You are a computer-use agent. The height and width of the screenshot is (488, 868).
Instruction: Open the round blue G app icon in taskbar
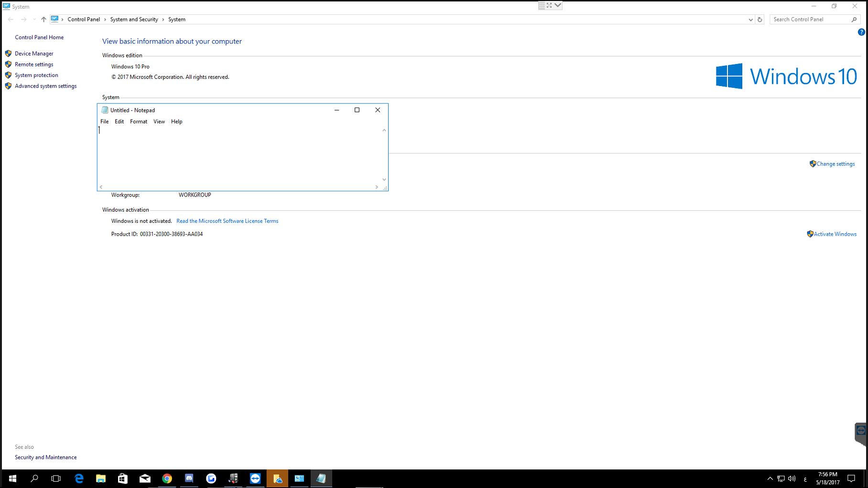point(211,478)
